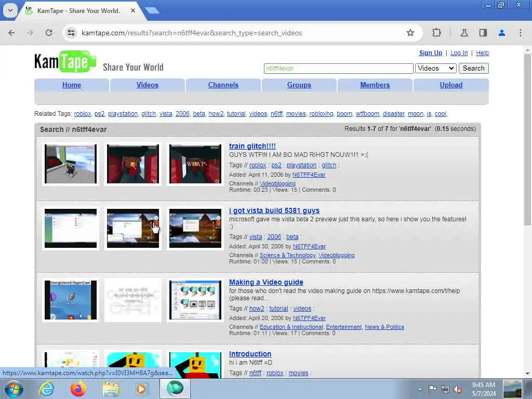Screen dimensions: 532x399
Task: Open Windows Start orb
Action: coord(14,389)
